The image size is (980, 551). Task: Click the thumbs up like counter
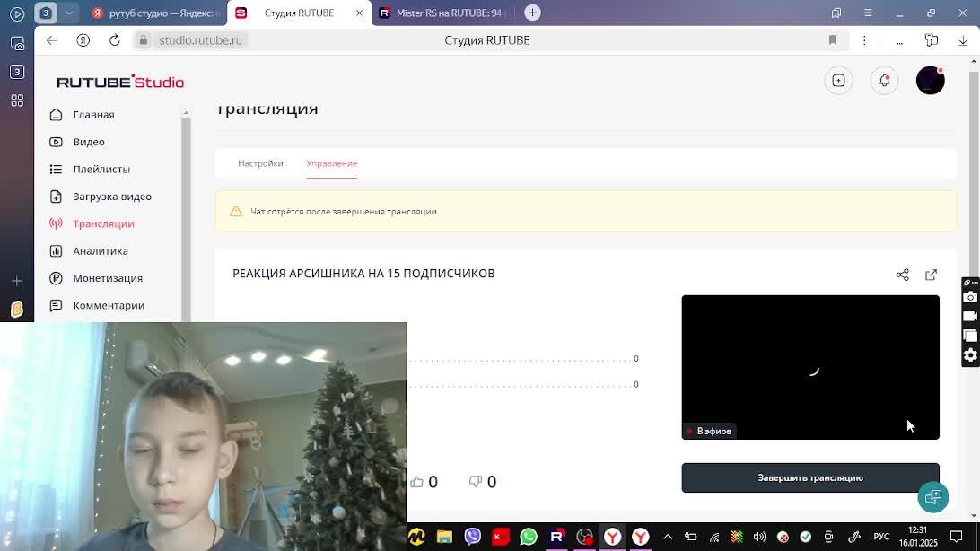424,482
